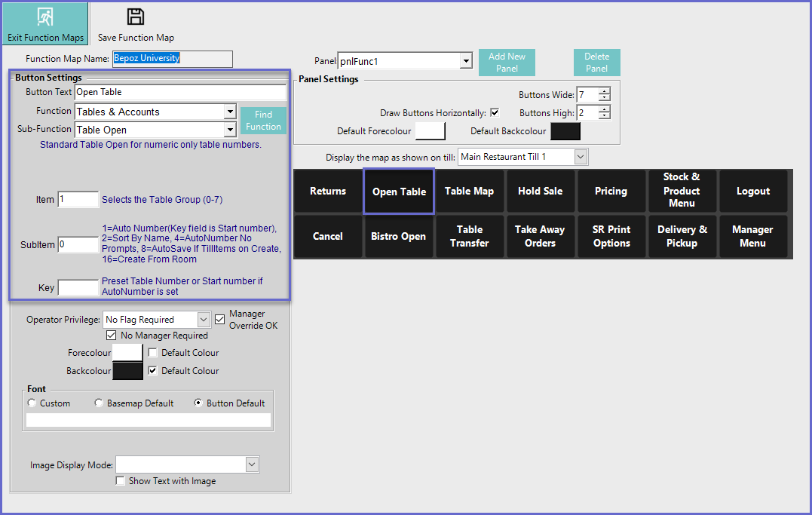Image resolution: width=812 pixels, height=515 pixels.
Task: Click Add New Panel button
Action: point(507,62)
